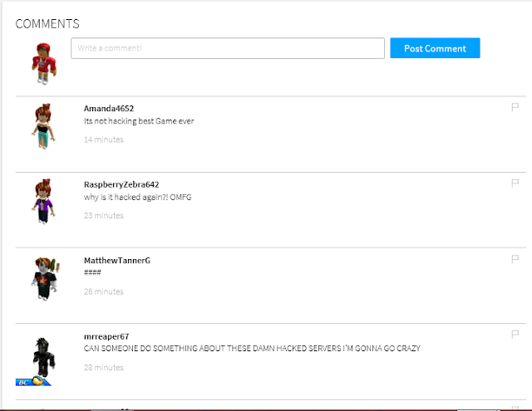Click the COMMENTS section heading
The height and width of the screenshot is (411, 532).
point(47,24)
